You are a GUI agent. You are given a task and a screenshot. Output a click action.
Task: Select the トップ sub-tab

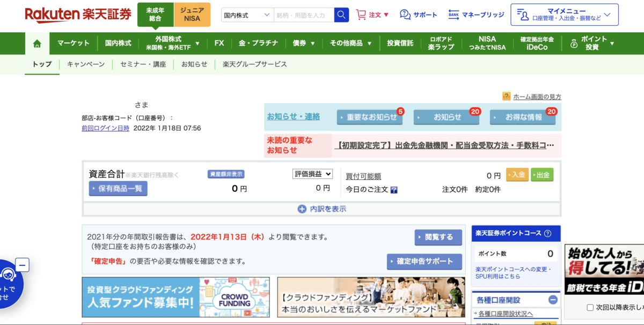coord(42,64)
